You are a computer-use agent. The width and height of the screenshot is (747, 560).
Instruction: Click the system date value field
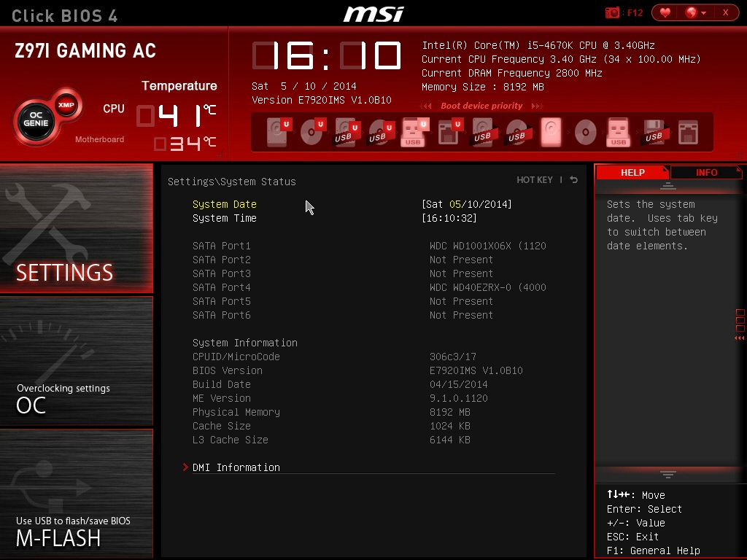[x=467, y=204]
